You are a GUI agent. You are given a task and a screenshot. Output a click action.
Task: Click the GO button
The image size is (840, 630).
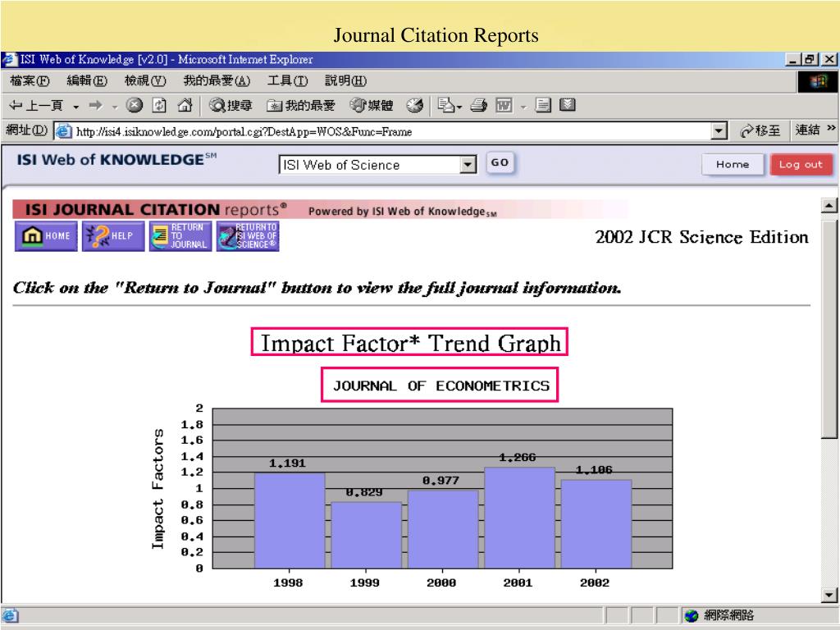tap(500, 163)
